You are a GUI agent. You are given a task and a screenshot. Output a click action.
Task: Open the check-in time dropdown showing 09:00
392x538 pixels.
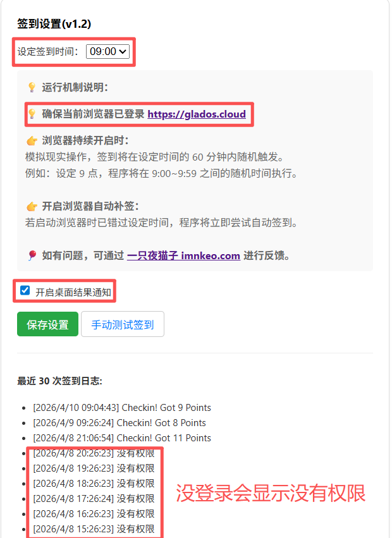107,51
